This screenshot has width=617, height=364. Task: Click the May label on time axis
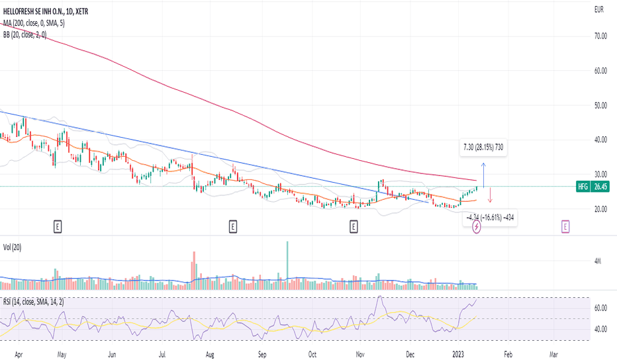point(62,355)
